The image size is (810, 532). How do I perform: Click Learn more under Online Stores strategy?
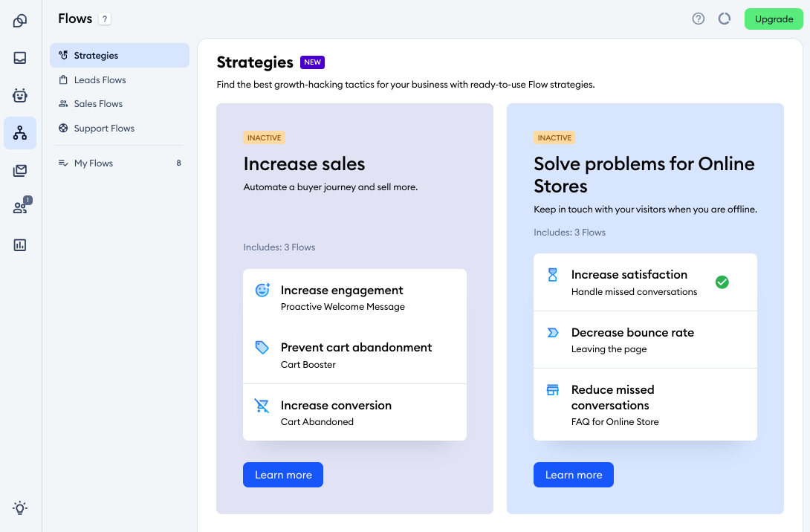click(574, 475)
